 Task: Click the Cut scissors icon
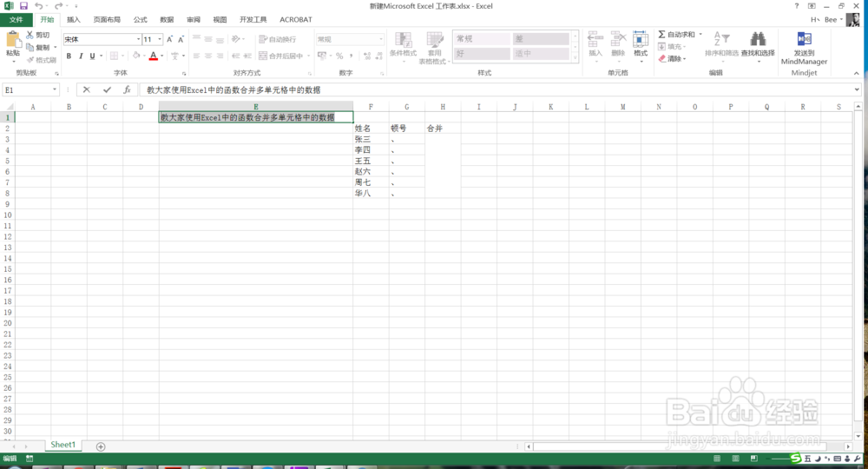pyautogui.click(x=30, y=35)
